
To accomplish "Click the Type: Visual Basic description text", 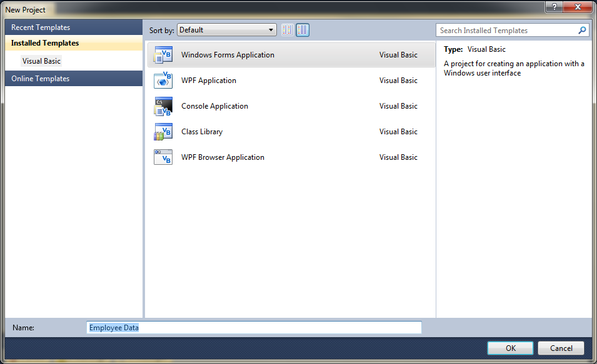I will pyautogui.click(x=474, y=49).
